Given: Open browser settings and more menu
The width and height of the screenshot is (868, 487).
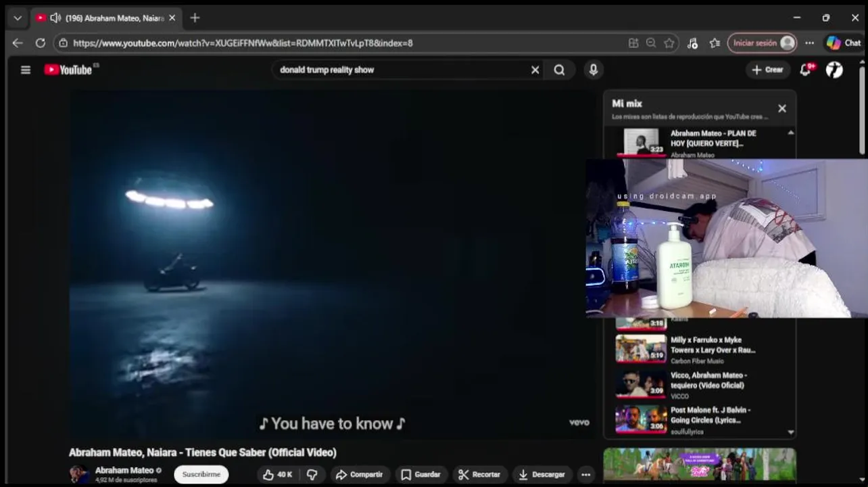Looking at the screenshot, I should (x=810, y=43).
